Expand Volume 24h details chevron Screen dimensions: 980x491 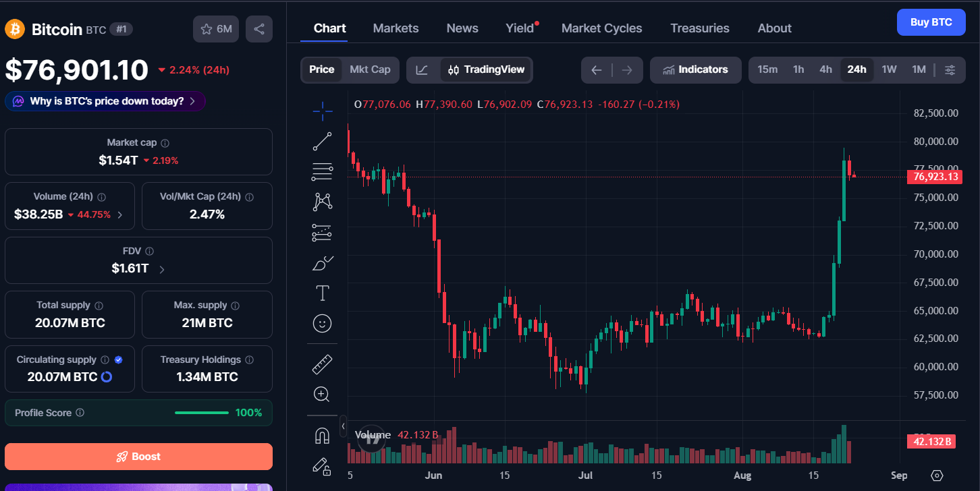[120, 215]
